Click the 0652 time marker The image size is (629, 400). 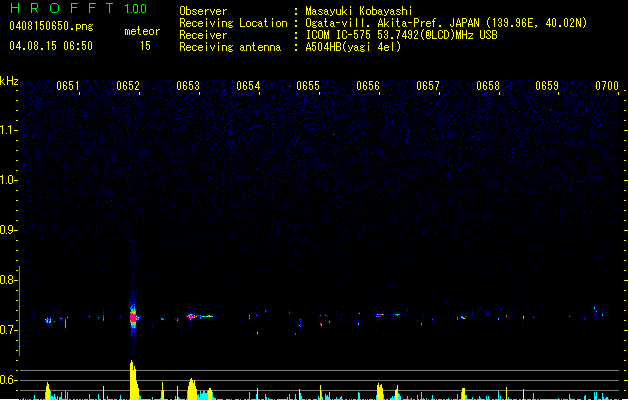tap(128, 86)
